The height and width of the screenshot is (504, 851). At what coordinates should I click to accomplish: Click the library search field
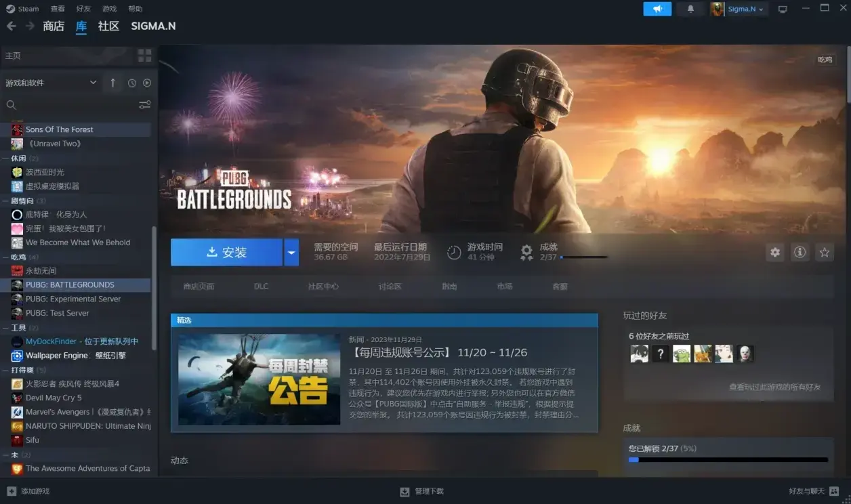pos(68,105)
